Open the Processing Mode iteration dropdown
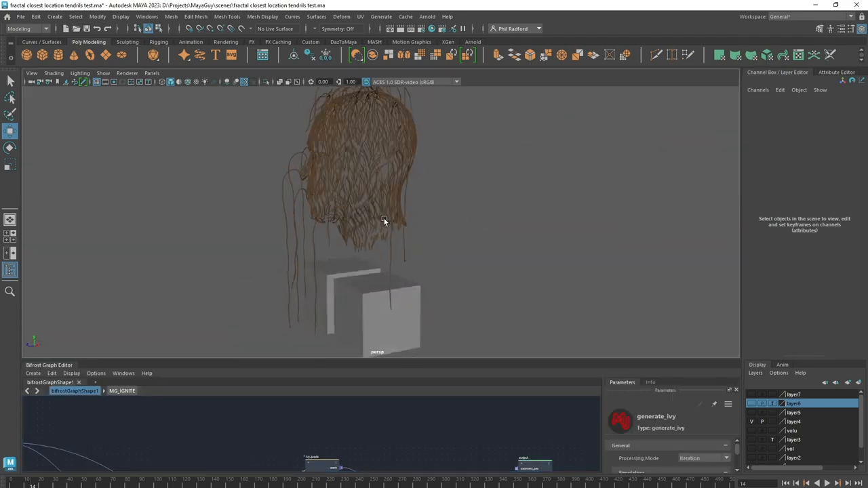This screenshot has width=868, height=488. 704,457
